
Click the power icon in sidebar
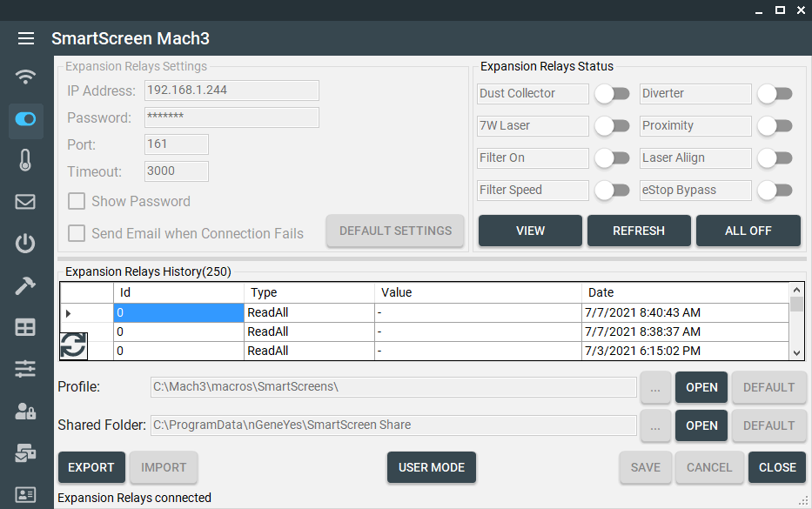click(26, 244)
